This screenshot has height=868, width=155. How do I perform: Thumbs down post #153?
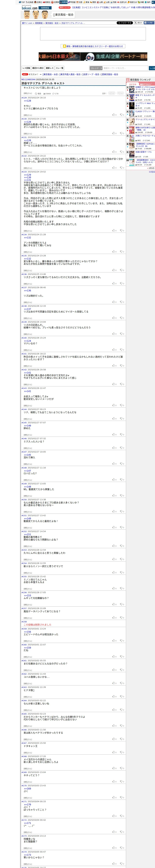click(x=122, y=559)
